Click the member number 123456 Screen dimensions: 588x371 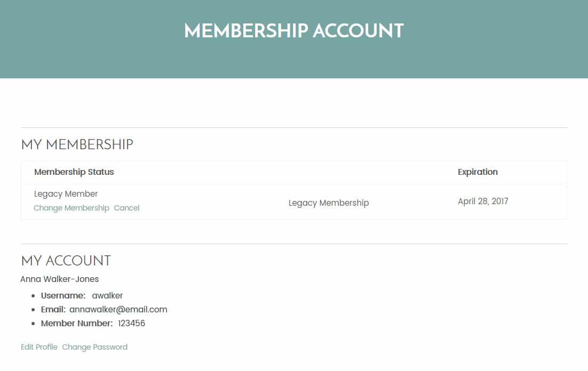pos(131,323)
